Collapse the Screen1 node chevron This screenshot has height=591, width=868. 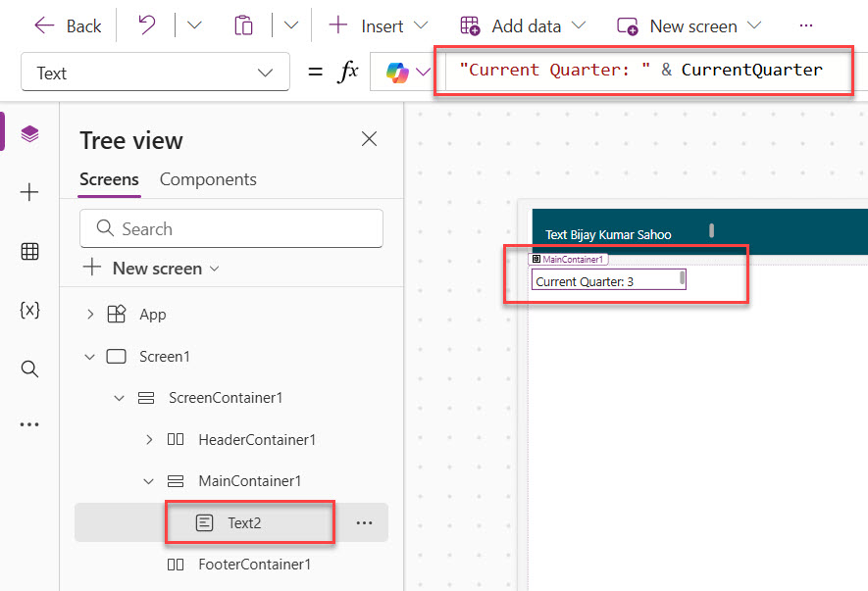[x=89, y=357]
